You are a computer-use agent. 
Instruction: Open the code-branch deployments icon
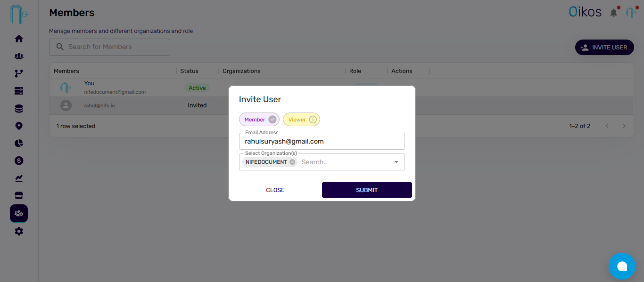(19, 73)
